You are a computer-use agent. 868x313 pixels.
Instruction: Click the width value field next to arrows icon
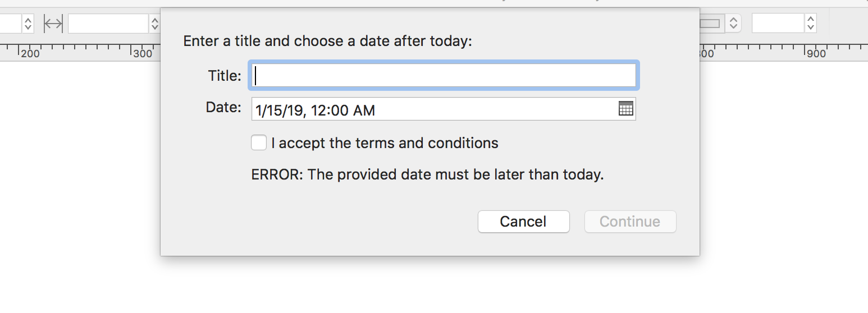[108, 24]
